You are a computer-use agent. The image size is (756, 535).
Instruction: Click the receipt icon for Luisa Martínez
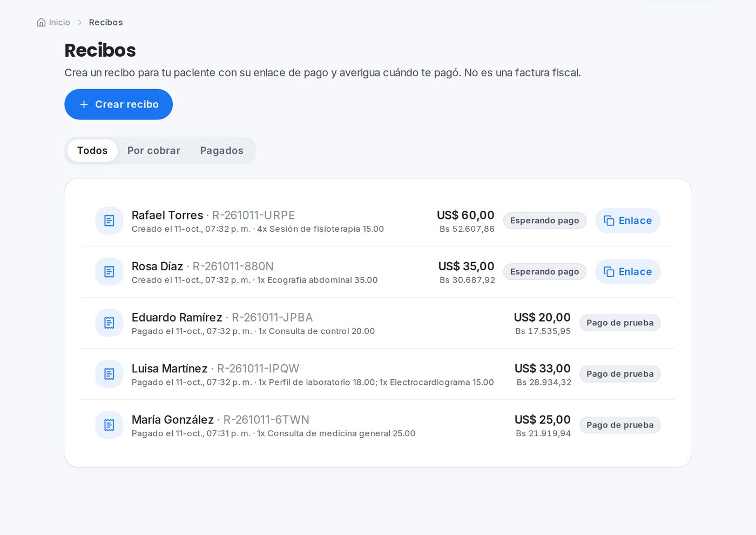[x=109, y=374]
